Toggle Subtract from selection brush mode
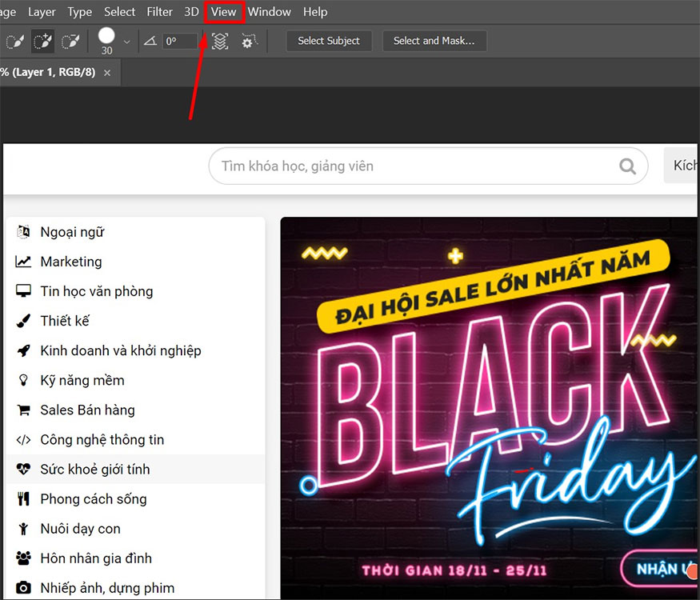The height and width of the screenshot is (600, 700). pyautogui.click(x=70, y=41)
